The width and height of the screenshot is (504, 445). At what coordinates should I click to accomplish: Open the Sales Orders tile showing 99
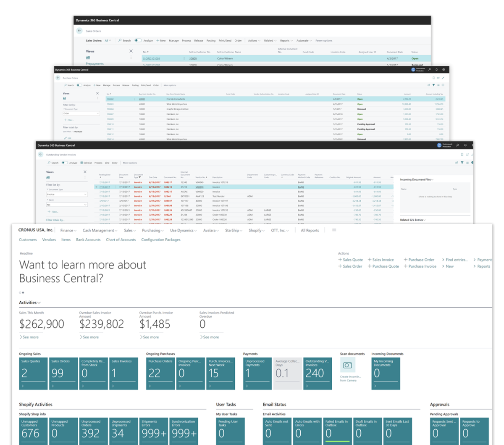coord(63,374)
